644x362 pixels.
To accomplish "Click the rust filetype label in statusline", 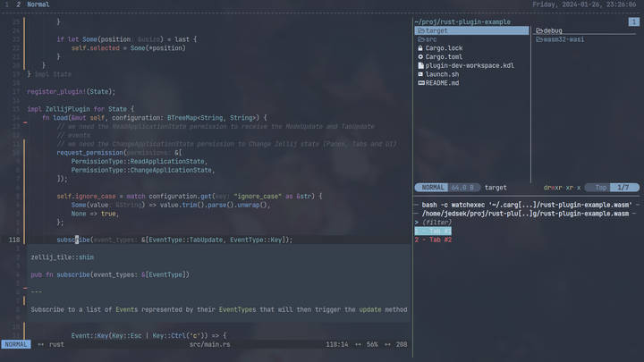I will 56,344.
